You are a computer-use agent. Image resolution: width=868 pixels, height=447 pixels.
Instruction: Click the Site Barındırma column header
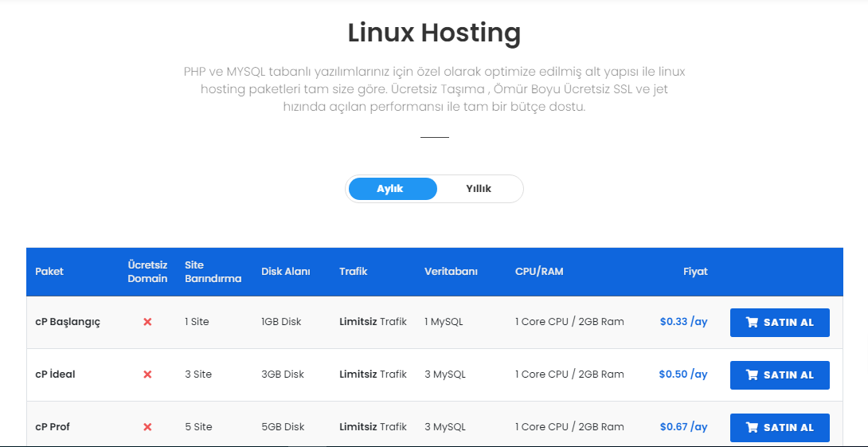pos(213,272)
